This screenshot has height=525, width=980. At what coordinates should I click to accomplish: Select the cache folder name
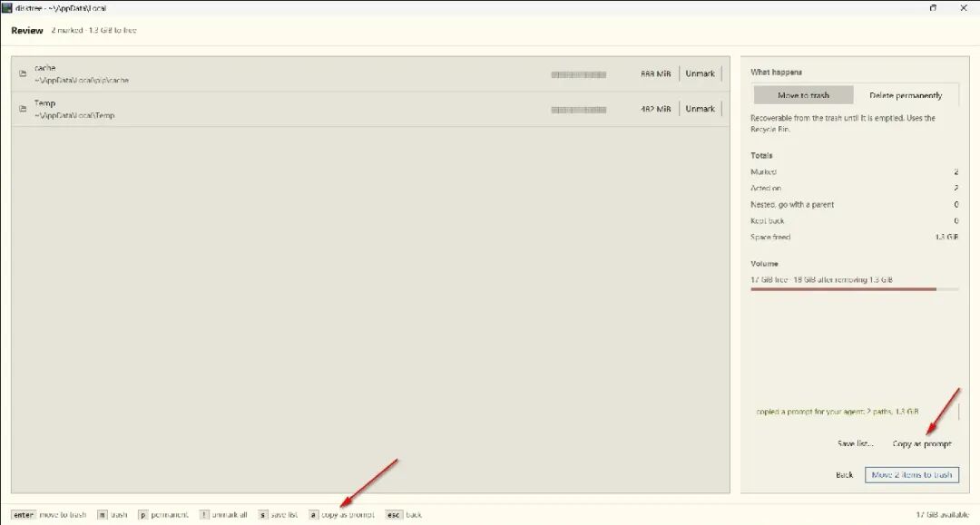point(45,67)
